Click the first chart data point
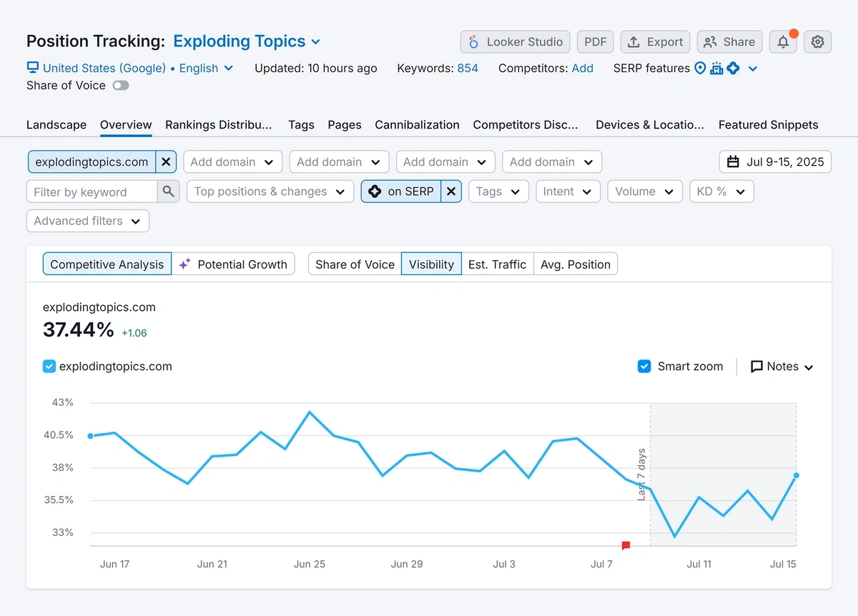The height and width of the screenshot is (616, 858). (90, 436)
